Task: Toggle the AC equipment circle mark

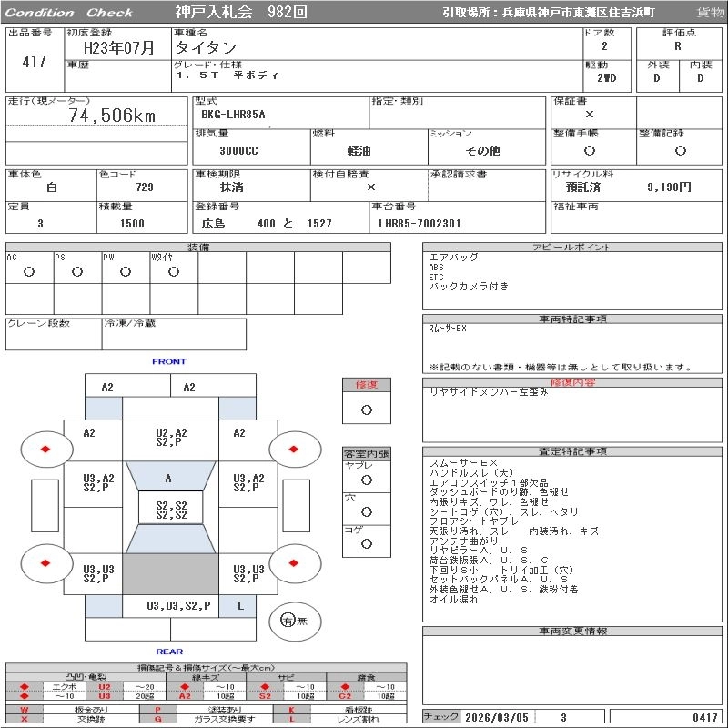Action: tap(29, 272)
